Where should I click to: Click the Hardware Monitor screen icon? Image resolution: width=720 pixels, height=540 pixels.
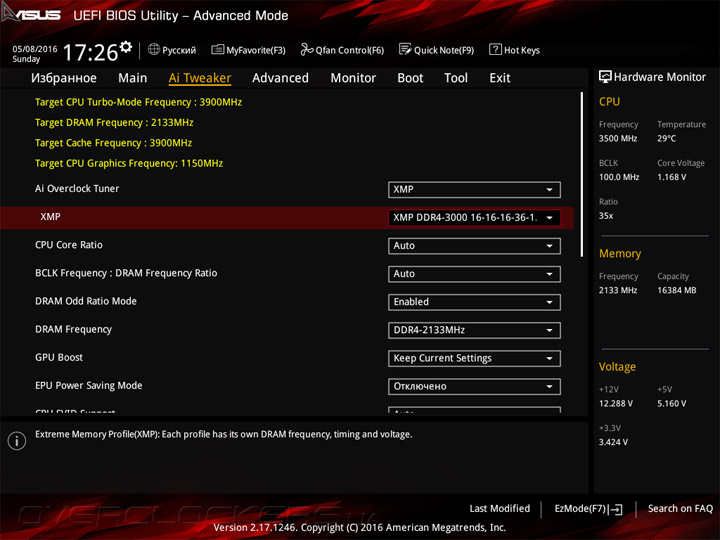[605, 77]
